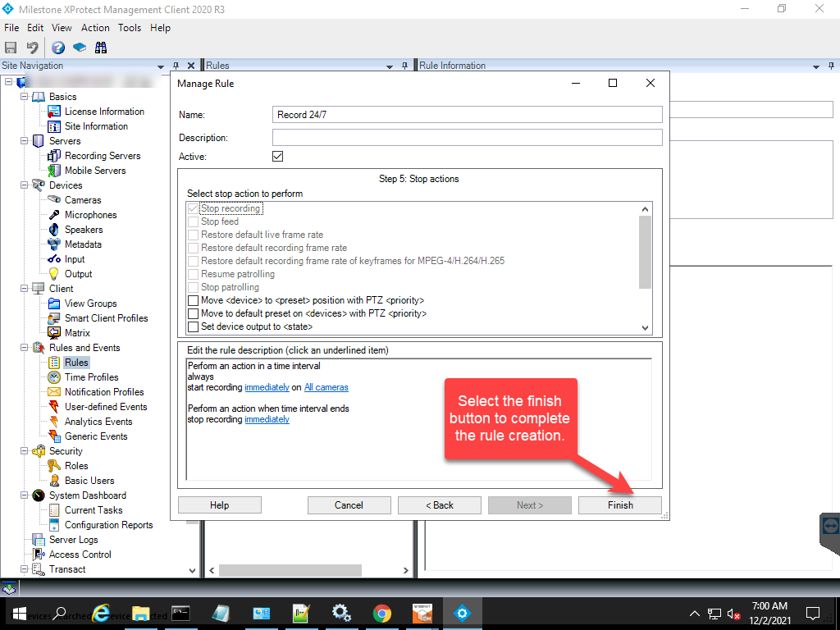Collapse the Rules and Events node
Image resolution: width=840 pixels, height=630 pixels.
tap(25, 348)
